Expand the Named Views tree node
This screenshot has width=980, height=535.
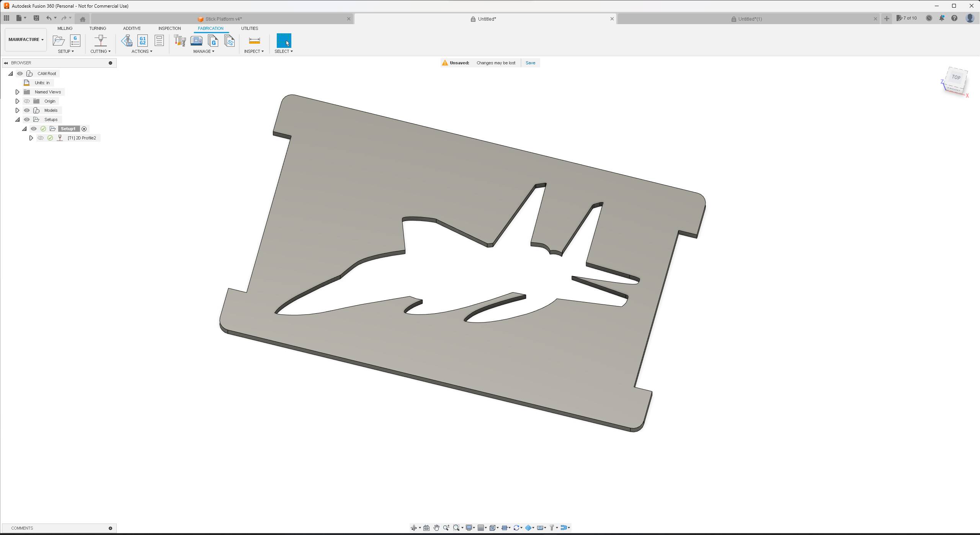17,92
